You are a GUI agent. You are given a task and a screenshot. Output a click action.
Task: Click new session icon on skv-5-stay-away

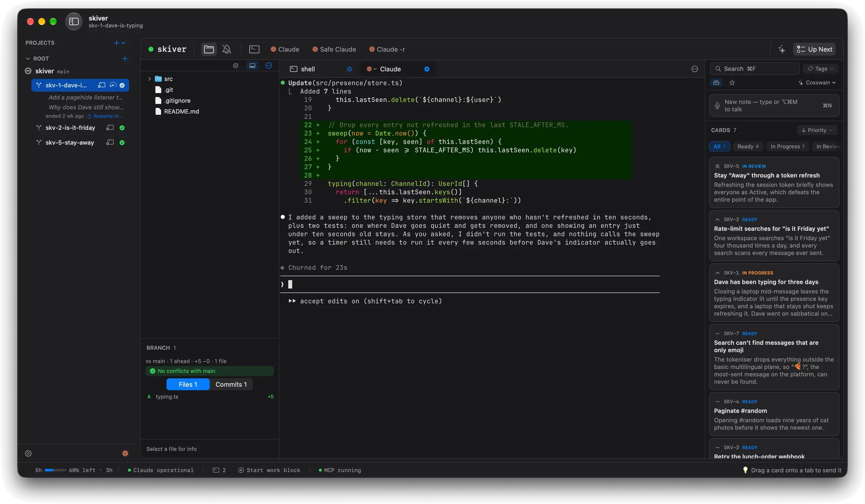click(x=110, y=142)
